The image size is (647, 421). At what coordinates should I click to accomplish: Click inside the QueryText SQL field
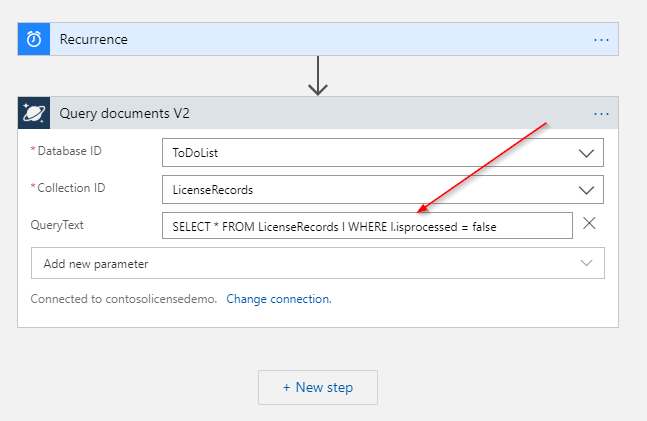(366, 226)
